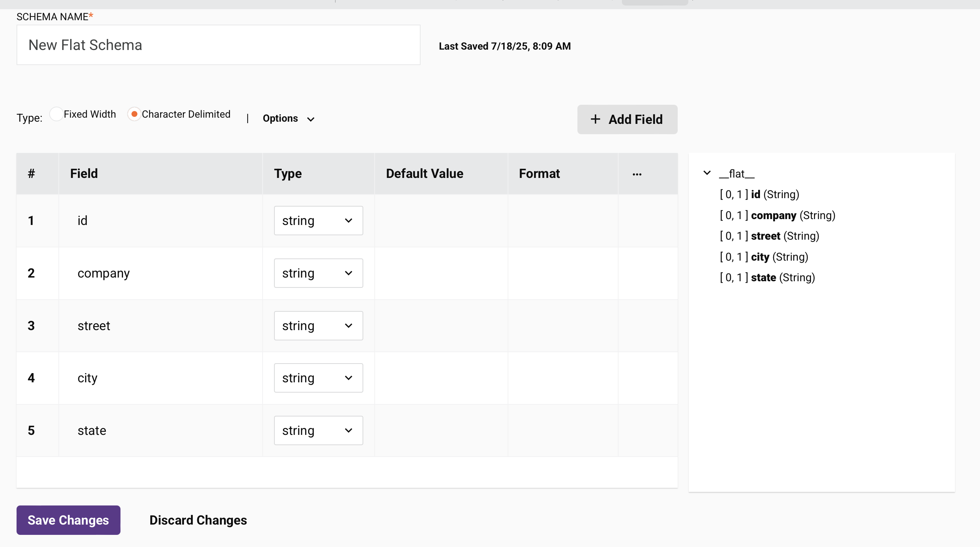Select the Fixed Width radio button
This screenshot has height=547, width=980.
[56, 114]
